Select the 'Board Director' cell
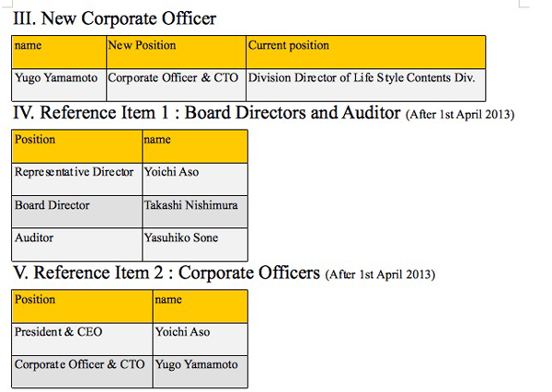 pyautogui.click(x=77, y=212)
